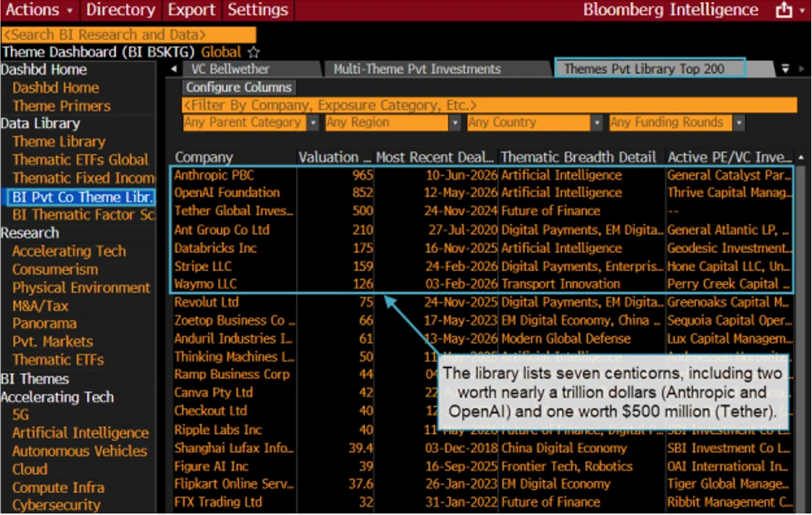Image resolution: width=812 pixels, height=515 pixels.
Task: Open the tab list dropdown arrow icon
Action: 785,69
